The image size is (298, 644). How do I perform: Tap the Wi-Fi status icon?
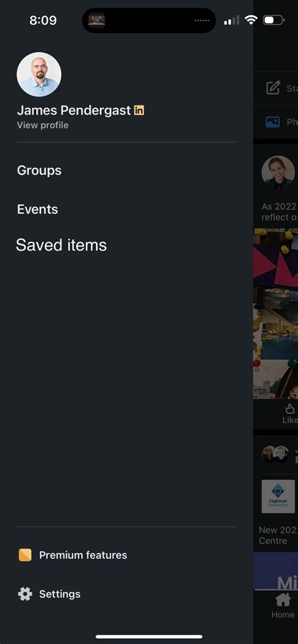pyautogui.click(x=251, y=19)
